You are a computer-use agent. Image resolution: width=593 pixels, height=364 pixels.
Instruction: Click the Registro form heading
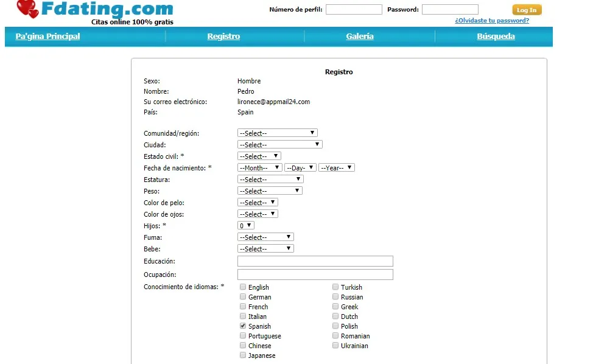[x=339, y=72]
